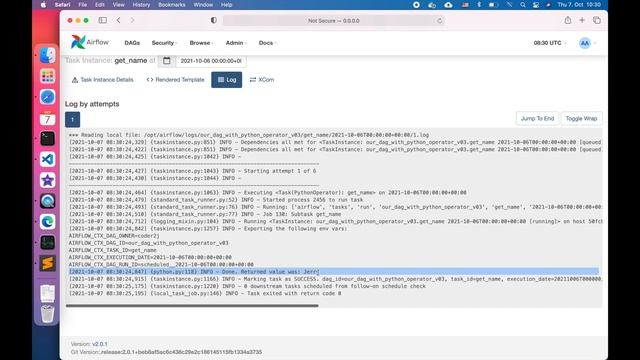Open Terminal from the Dock
The height and width of the screenshot is (360, 640).
[47, 139]
